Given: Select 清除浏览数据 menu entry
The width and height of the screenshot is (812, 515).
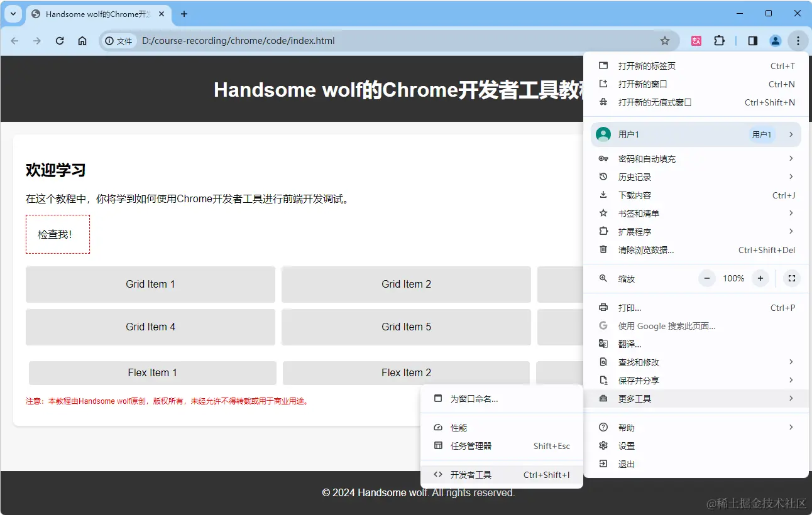Looking at the screenshot, I should click(696, 250).
